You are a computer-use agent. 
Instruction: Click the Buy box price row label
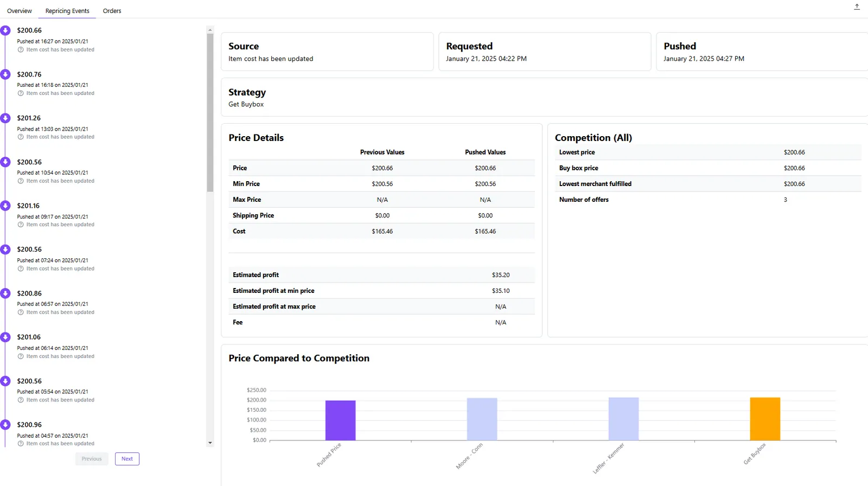579,168
